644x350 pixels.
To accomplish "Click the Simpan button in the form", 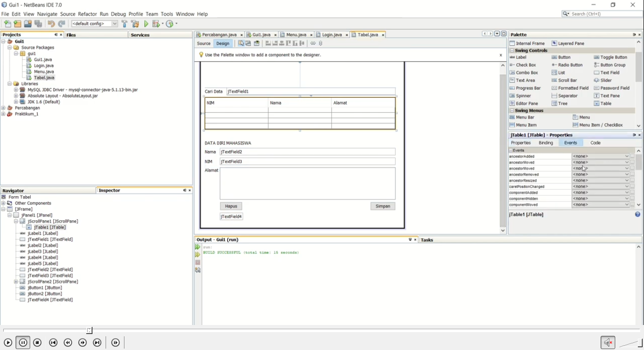I will click(382, 206).
